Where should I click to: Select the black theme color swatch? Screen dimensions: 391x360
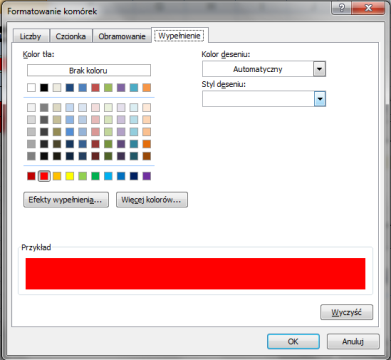[x=44, y=88]
